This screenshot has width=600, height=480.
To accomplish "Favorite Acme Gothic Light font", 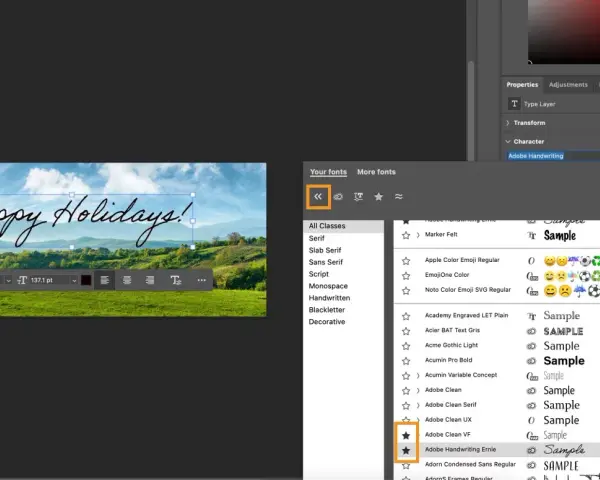I will (406, 346).
